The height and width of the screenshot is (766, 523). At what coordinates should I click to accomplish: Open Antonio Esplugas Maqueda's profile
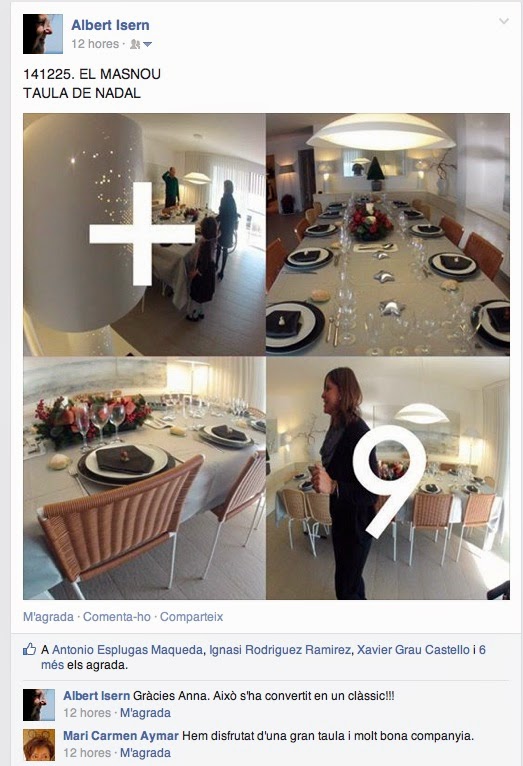tap(127, 650)
